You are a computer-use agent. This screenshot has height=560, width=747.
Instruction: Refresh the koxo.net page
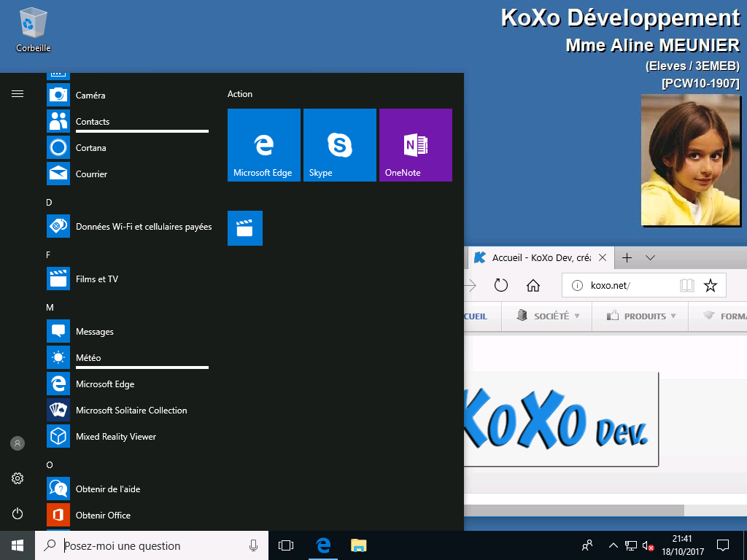[x=500, y=285]
